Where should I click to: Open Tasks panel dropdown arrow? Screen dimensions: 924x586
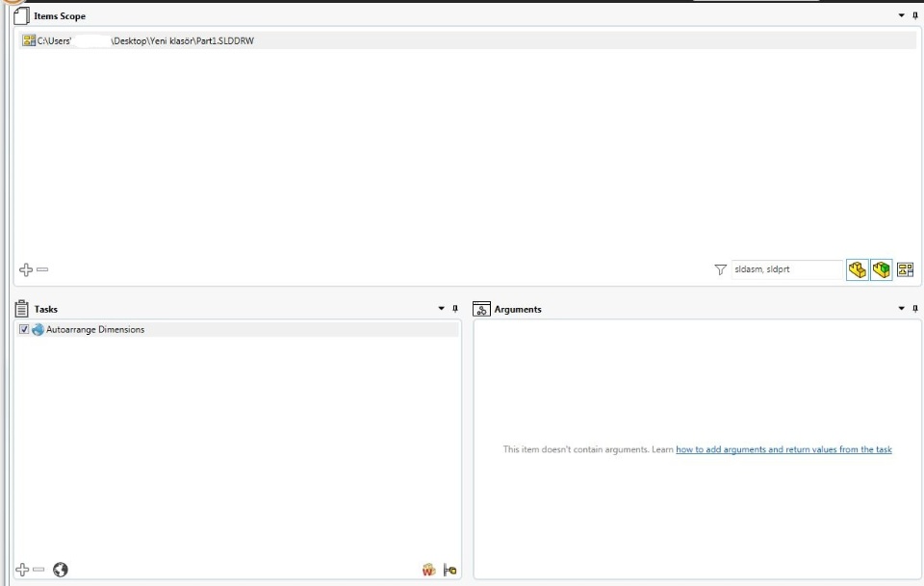[x=441, y=308]
